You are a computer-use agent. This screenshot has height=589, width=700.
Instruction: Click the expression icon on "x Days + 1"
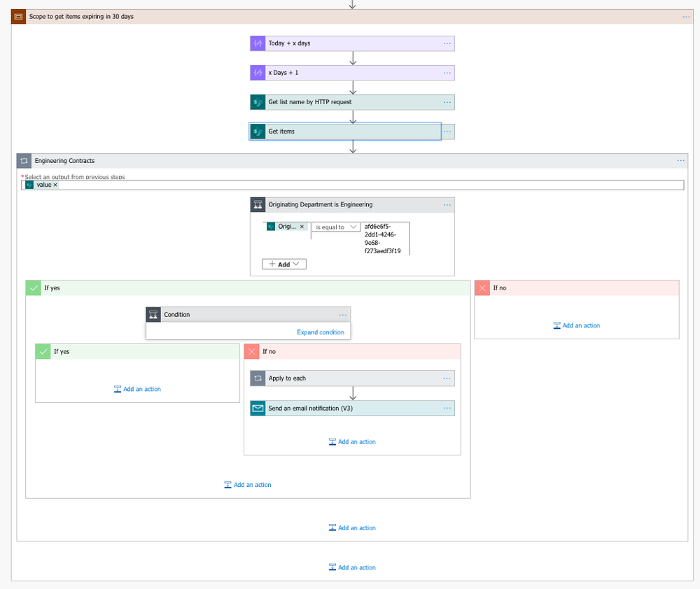pyautogui.click(x=257, y=72)
